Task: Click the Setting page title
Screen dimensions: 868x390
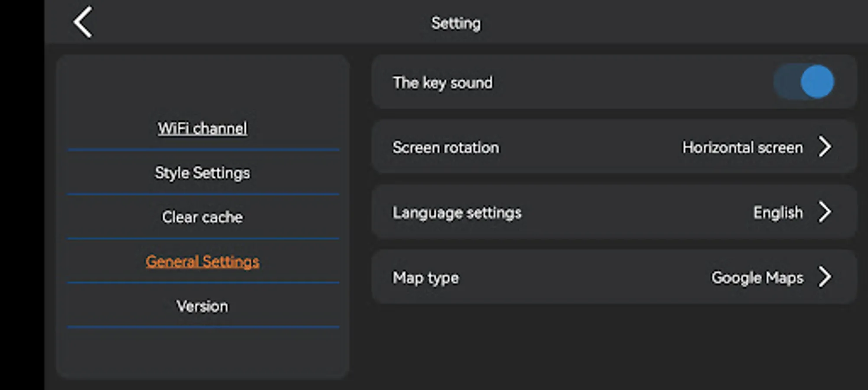Action: [456, 23]
